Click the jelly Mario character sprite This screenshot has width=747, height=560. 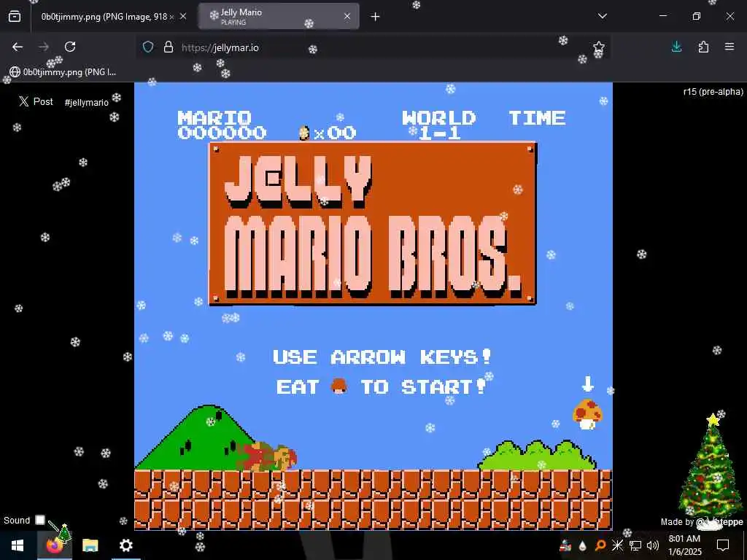267,457
